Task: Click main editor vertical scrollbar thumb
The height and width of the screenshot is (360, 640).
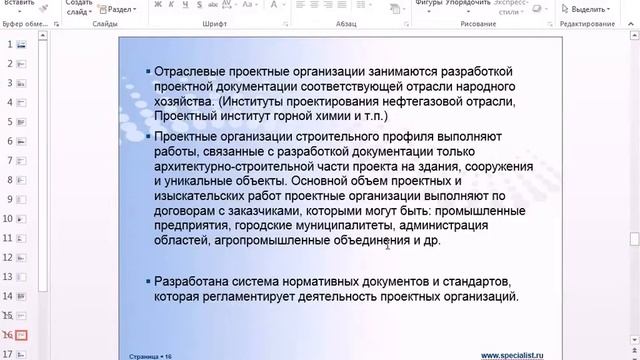Action: point(634,239)
